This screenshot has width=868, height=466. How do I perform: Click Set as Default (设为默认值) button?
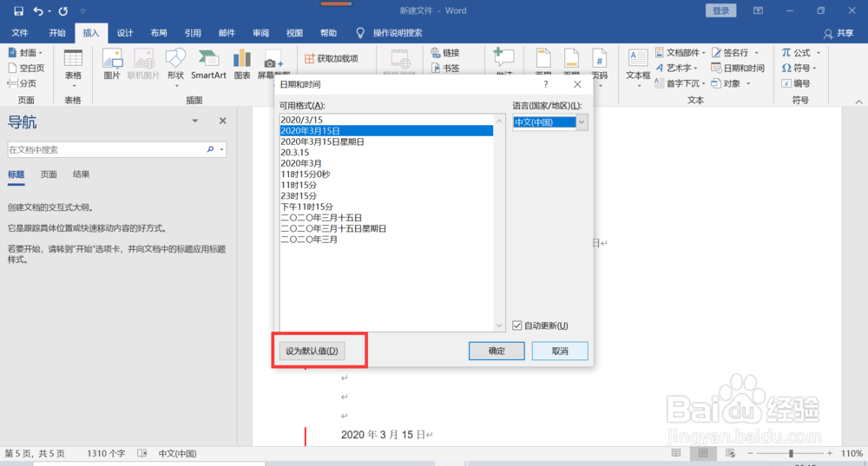(312, 351)
